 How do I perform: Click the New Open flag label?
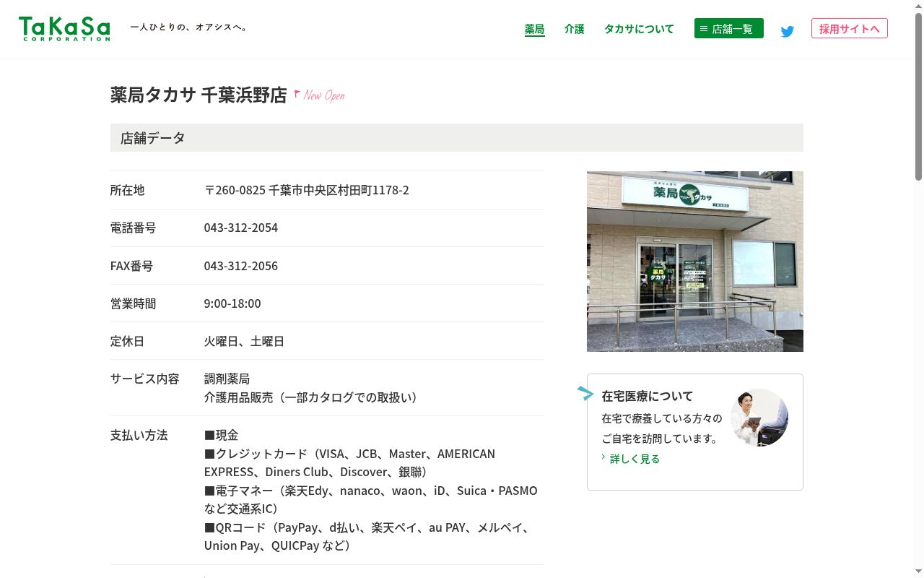click(319, 95)
